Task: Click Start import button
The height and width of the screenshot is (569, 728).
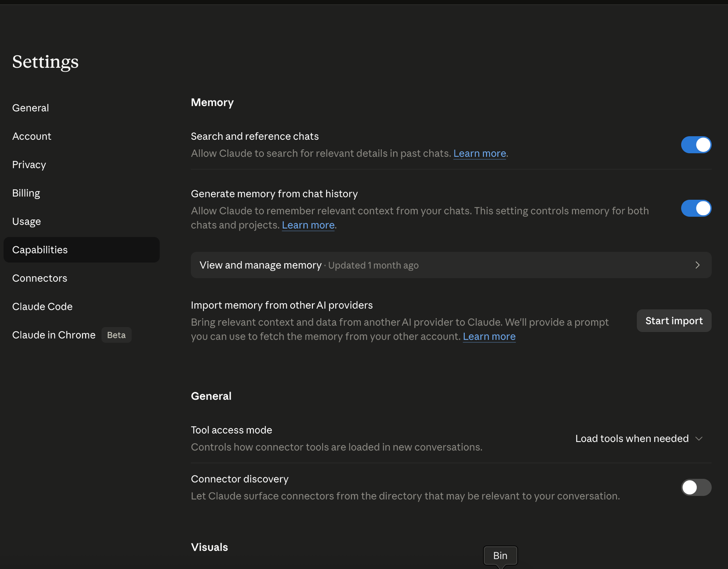Action: [x=674, y=321]
